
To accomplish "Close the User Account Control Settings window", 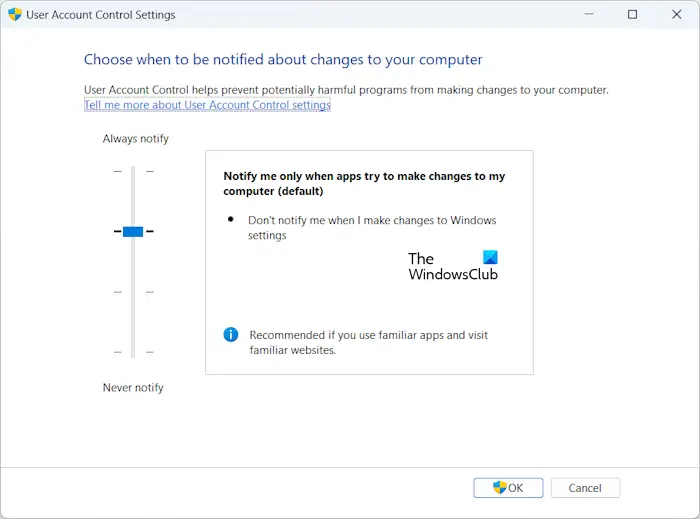I will coord(676,14).
